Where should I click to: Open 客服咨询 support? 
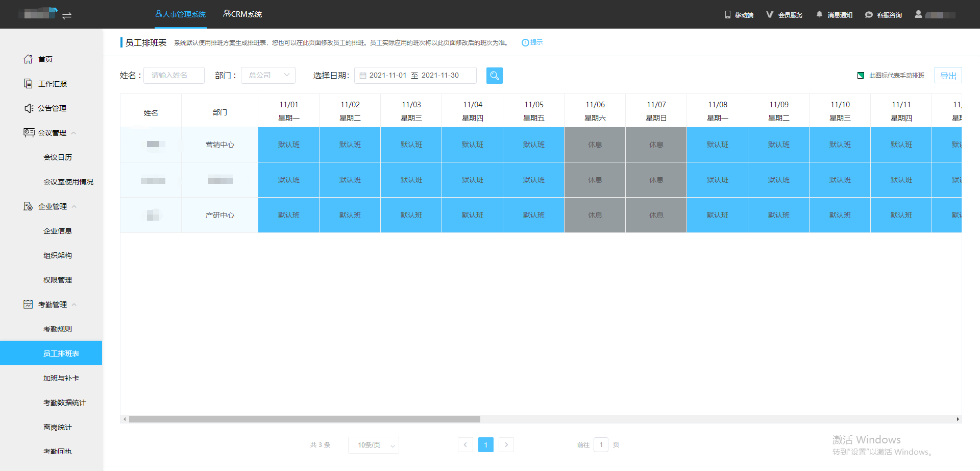(884, 15)
